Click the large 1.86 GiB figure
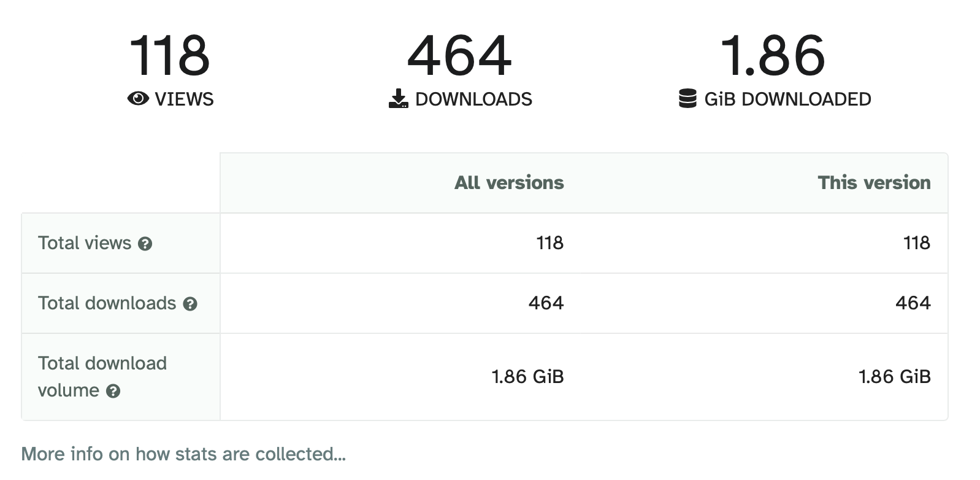The height and width of the screenshot is (480, 980). (773, 56)
